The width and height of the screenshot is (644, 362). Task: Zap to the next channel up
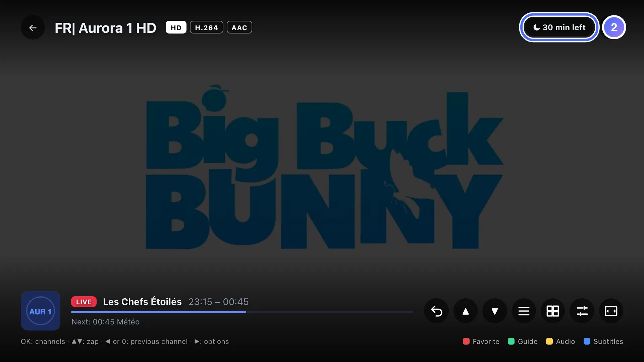pyautogui.click(x=466, y=311)
